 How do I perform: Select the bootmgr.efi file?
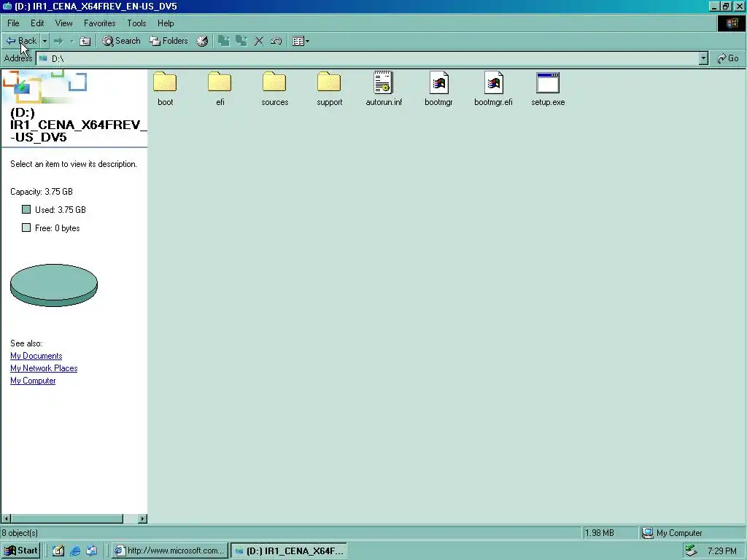click(494, 89)
